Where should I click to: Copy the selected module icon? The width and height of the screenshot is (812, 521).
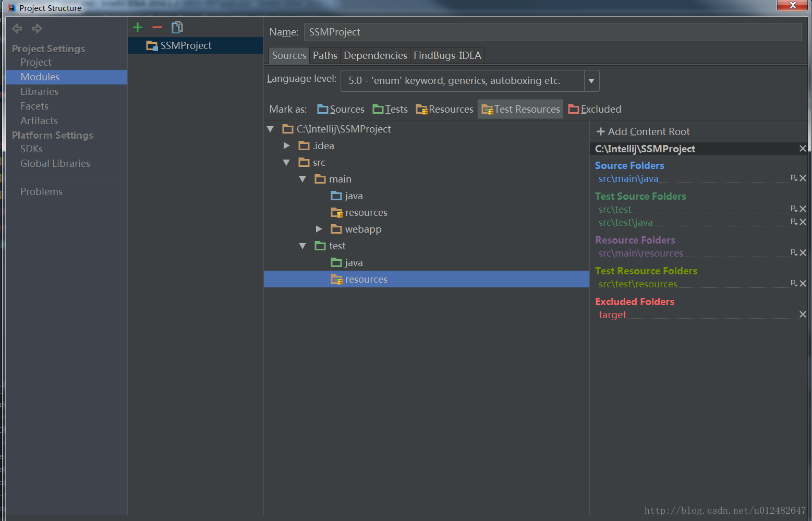point(177,27)
